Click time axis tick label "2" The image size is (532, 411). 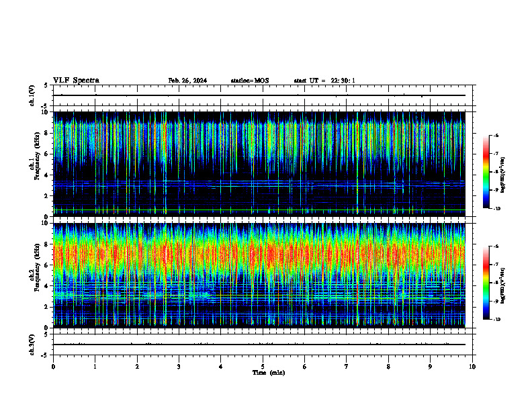[x=137, y=367]
